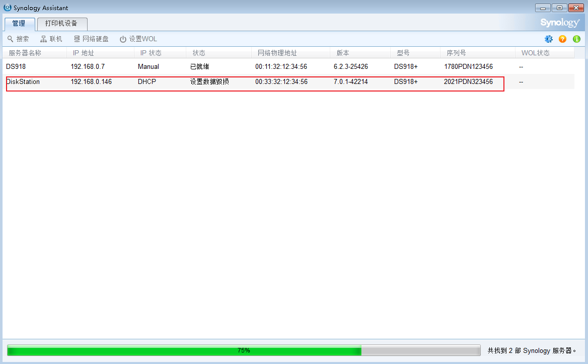Click the WOL状态 column header
The height and width of the screenshot is (364, 588).
tap(536, 53)
